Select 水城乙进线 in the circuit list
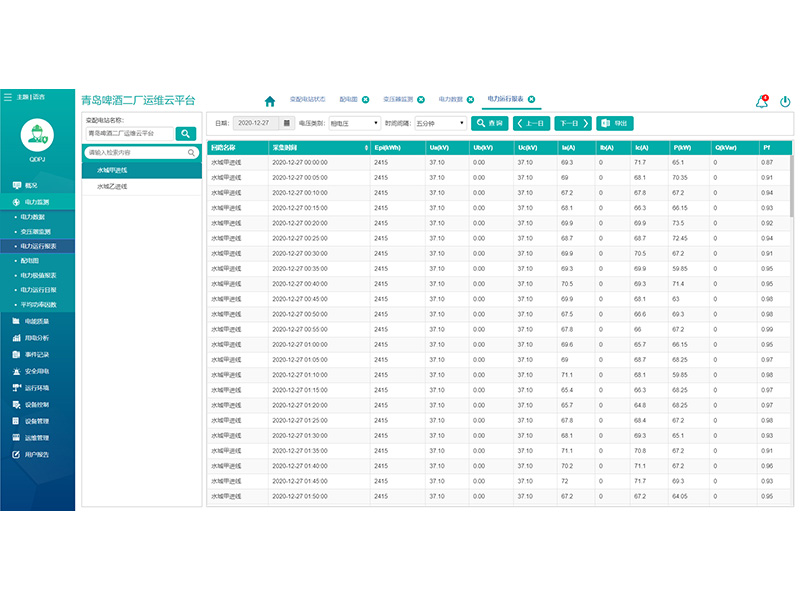 [112, 186]
